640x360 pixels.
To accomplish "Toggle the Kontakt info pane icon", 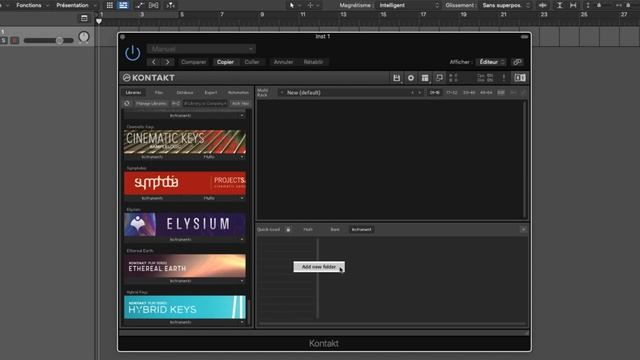I will [x=520, y=78].
